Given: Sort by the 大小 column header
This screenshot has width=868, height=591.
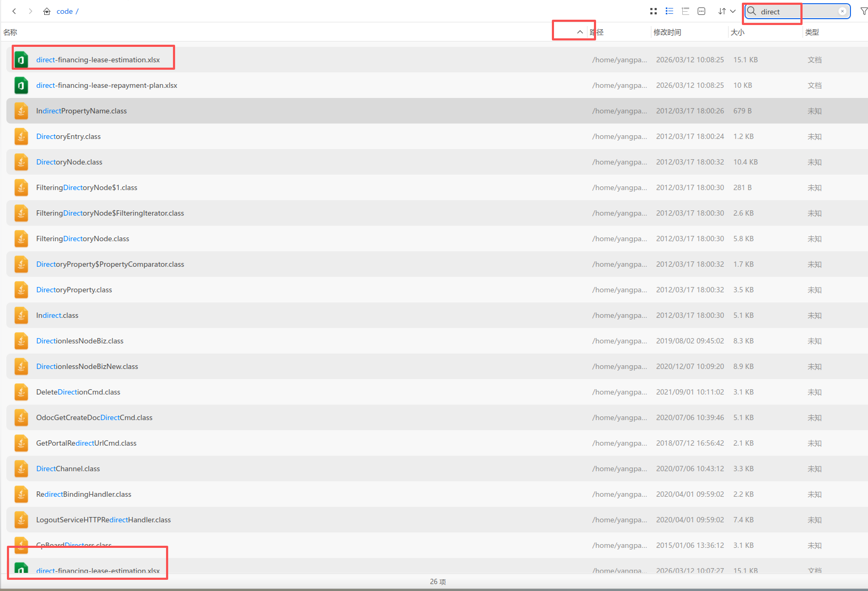Looking at the screenshot, I should (738, 32).
